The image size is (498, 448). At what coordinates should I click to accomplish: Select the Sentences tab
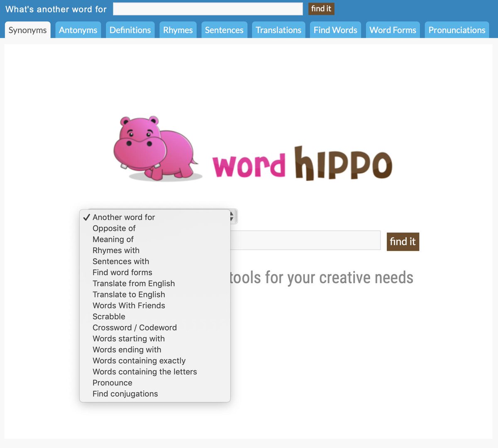(224, 30)
